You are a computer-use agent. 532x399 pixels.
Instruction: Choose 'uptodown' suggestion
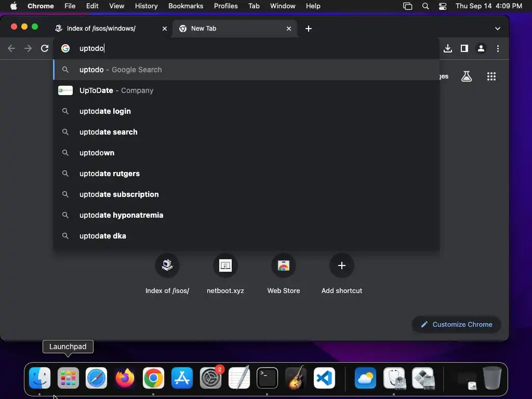[246, 153]
